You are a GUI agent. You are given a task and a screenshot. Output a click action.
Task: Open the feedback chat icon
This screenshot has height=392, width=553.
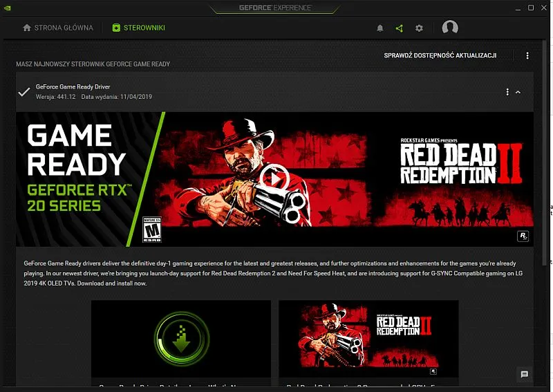[x=525, y=374]
